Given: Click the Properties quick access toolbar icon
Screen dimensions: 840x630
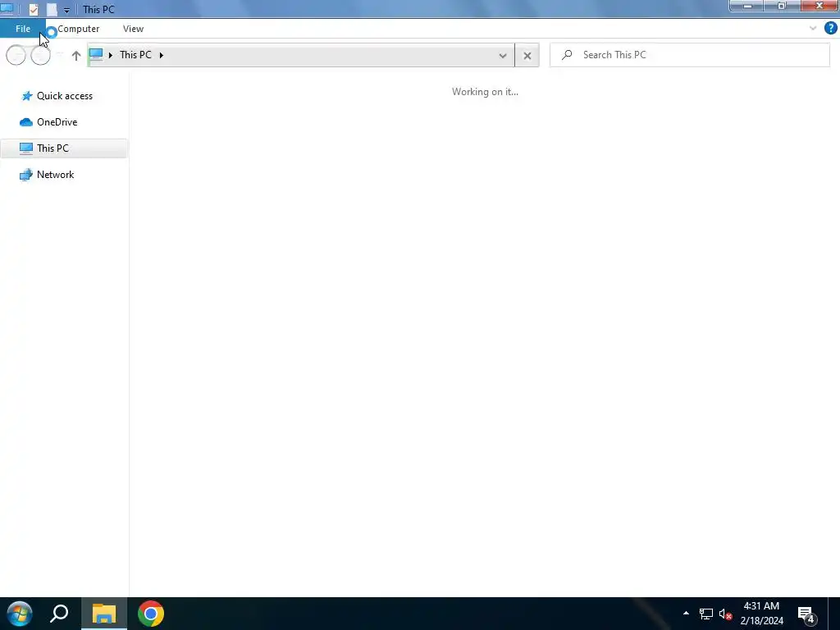Looking at the screenshot, I should tap(33, 9).
